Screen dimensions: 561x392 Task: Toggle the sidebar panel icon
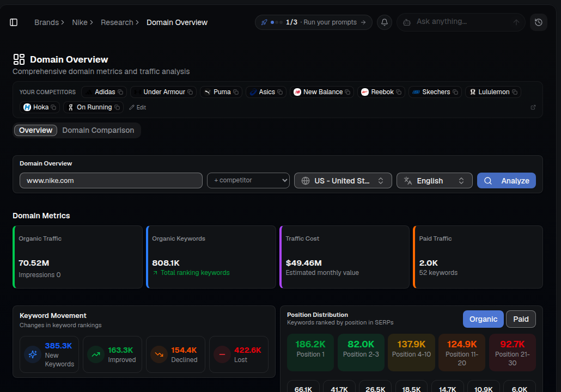pyautogui.click(x=14, y=22)
